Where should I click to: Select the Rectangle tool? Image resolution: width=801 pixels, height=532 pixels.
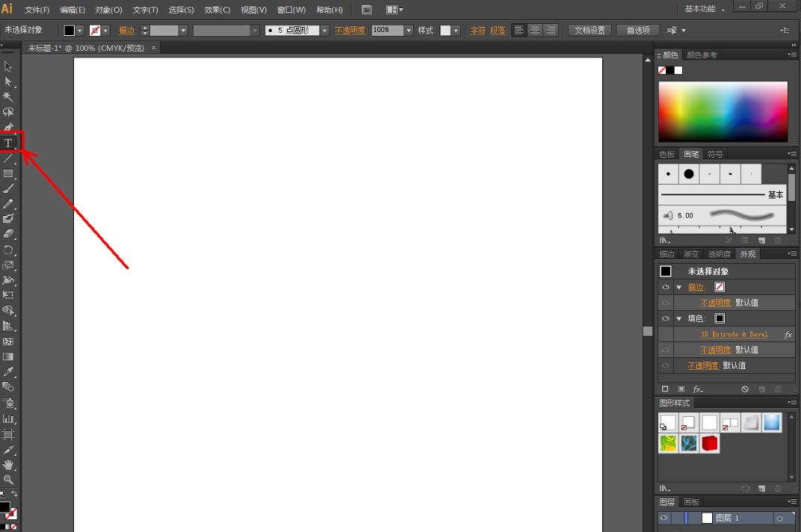pos(7,174)
